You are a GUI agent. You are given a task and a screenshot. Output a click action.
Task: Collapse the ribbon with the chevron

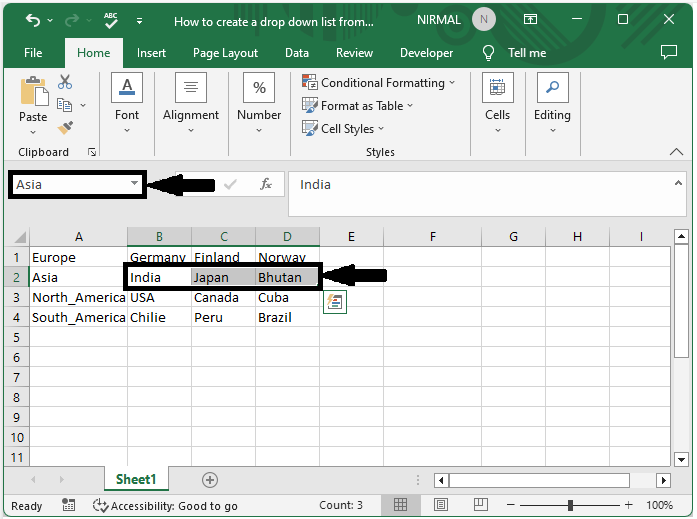pyautogui.click(x=676, y=152)
